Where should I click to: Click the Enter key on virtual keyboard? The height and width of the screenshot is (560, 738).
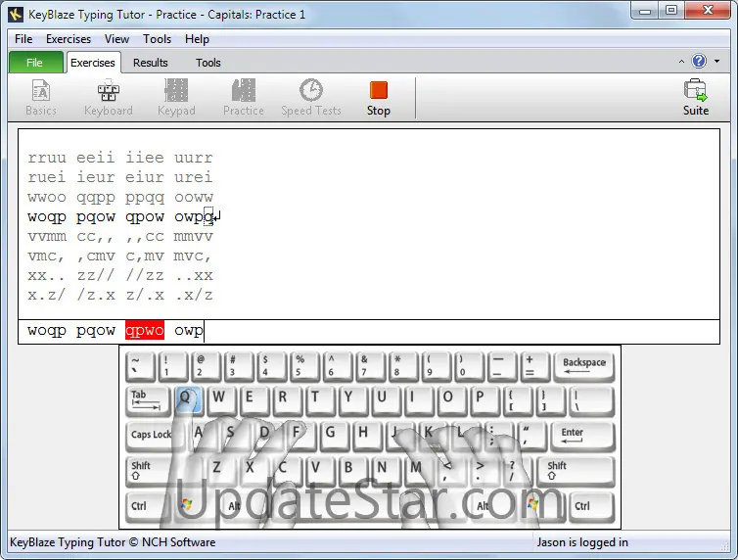[581, 436]
